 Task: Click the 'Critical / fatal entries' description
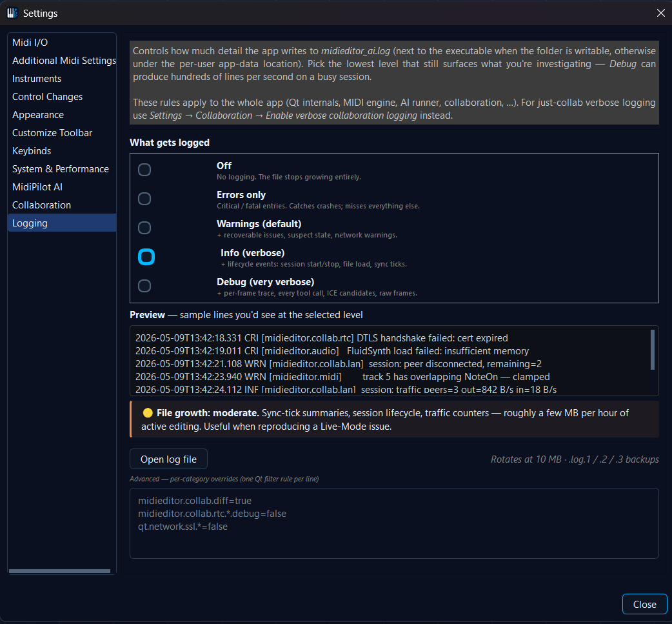(318, 206)
